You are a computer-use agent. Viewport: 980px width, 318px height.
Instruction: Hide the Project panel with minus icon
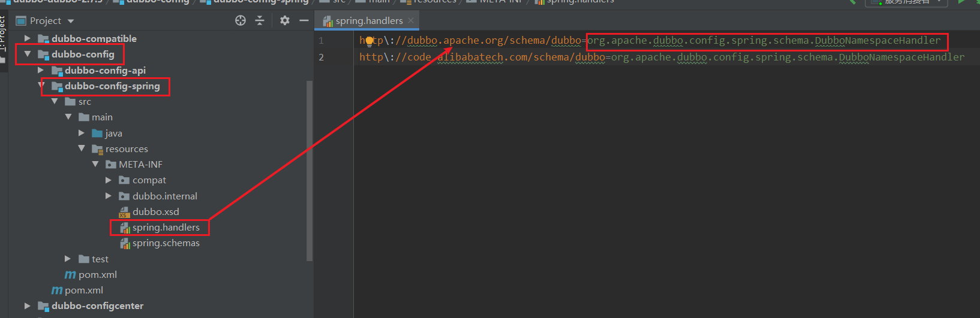coord(304,20)
